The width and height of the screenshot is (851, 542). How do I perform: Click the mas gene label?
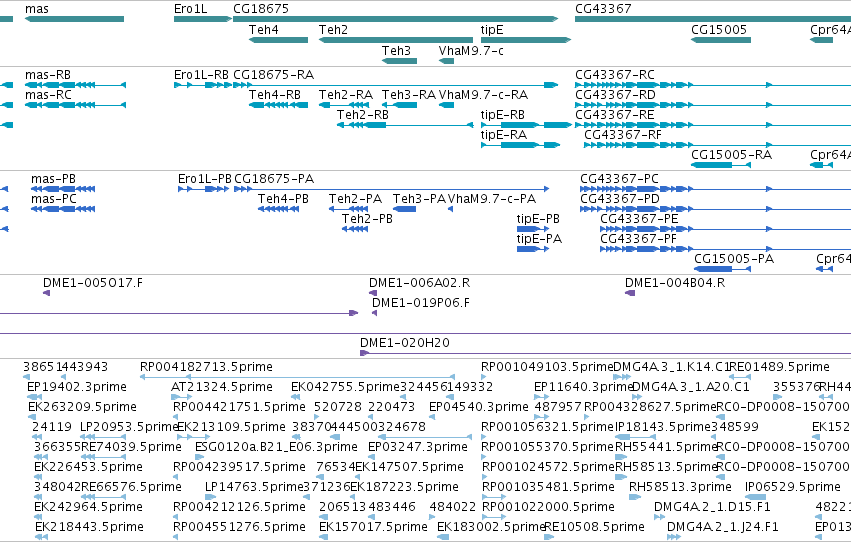pos(36,9)
